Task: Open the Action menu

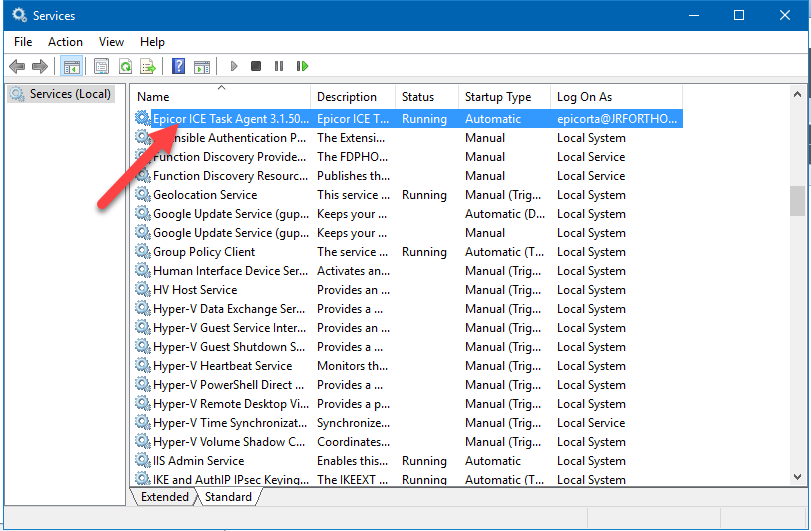Action: (x=65, y=42)
